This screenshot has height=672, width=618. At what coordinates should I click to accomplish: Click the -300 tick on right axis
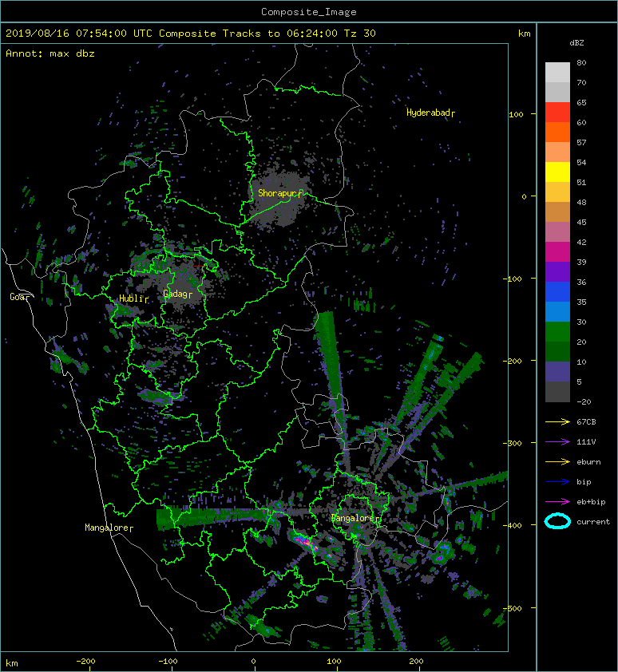pyautogui.click(x=513, y=443)
